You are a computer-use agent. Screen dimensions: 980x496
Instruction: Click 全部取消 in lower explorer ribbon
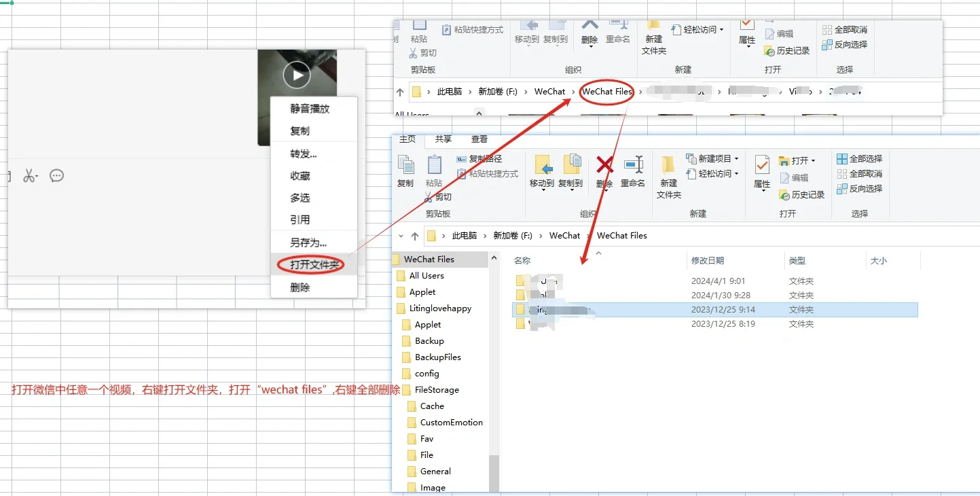860,174
